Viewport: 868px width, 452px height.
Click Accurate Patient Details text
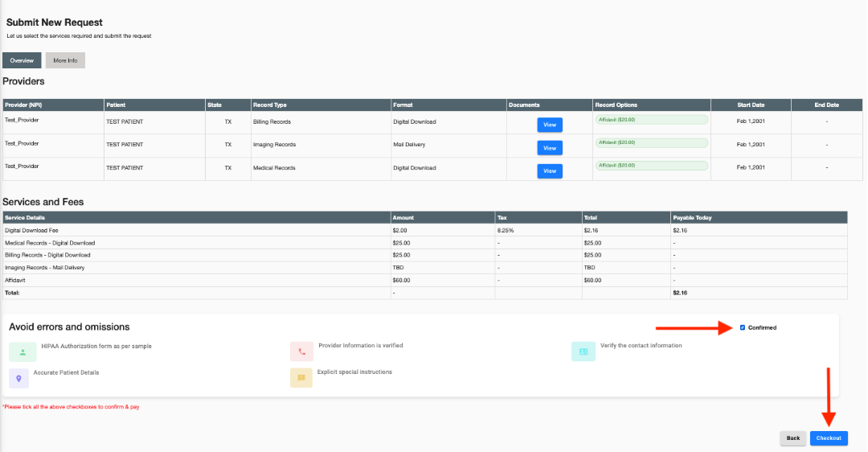point(66,373)
